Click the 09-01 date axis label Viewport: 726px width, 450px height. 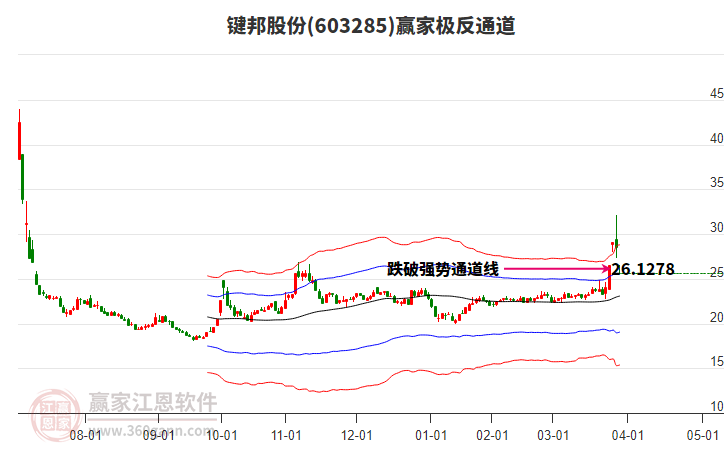point(158,435)
